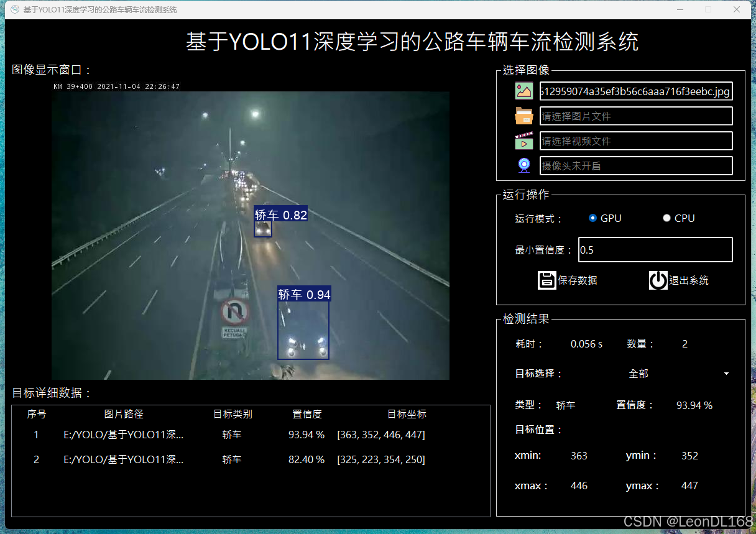Click the video file clapperboard icon
This screenshot has height=534, width=756.
tap(524, 140)
